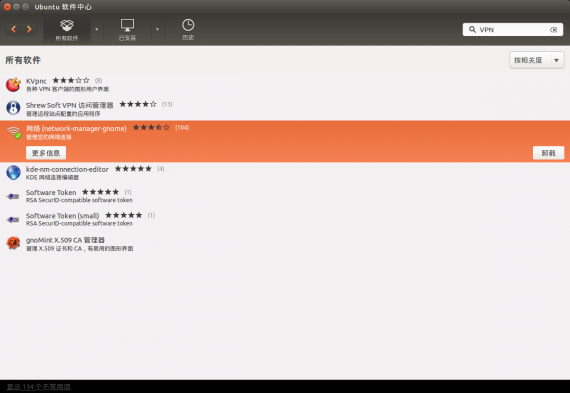Click the Shrew Soft VPN star rating
The width and height of the screenshot is (570, 393).
click(138, 104)
